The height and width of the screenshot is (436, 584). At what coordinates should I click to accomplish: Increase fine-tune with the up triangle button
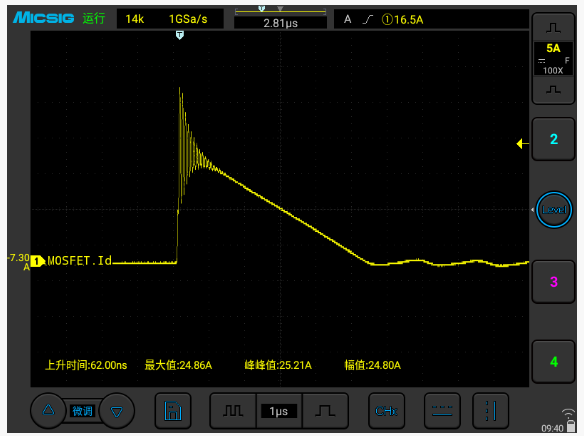tap(48, 410)
